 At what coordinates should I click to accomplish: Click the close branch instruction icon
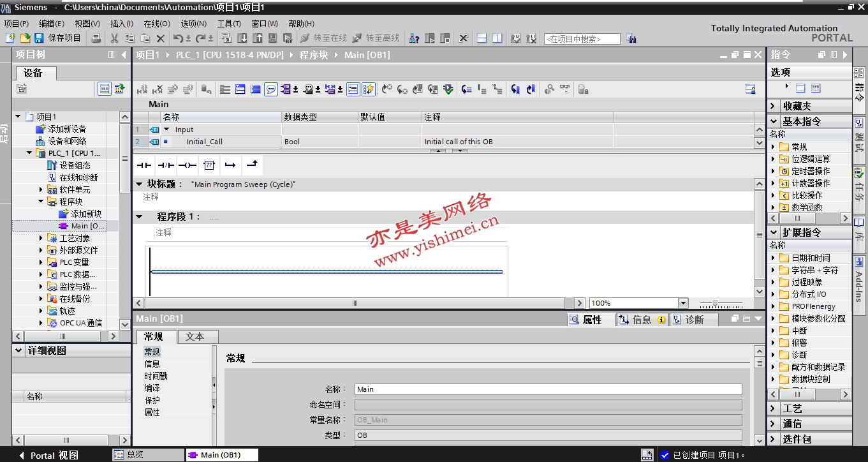point(252,165)
